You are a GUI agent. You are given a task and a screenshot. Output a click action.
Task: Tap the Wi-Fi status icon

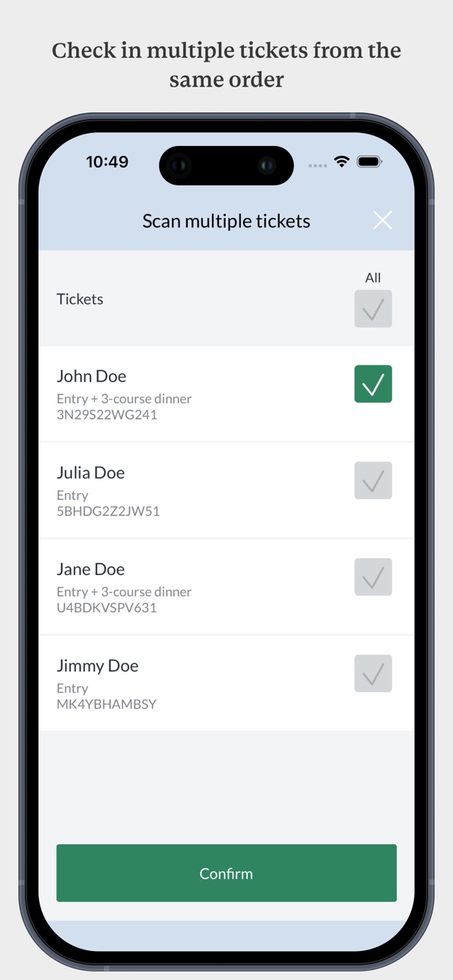pos(342,162)
